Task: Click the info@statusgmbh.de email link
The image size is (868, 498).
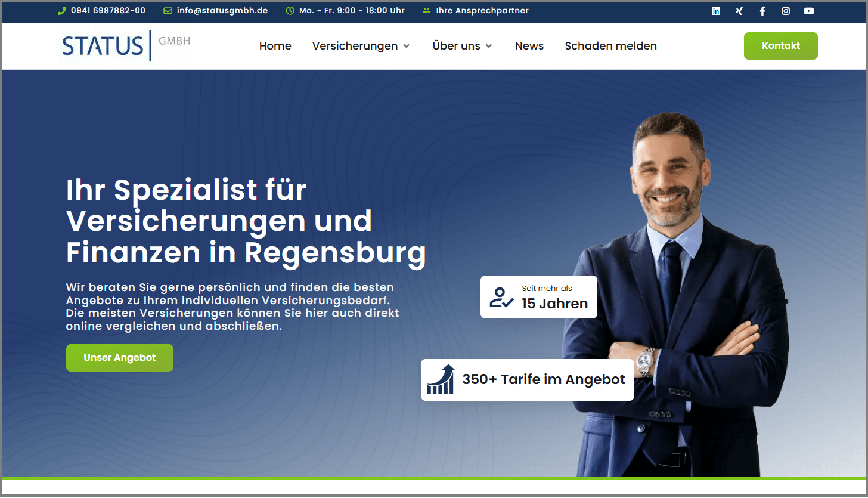Action: coord(222,11)
